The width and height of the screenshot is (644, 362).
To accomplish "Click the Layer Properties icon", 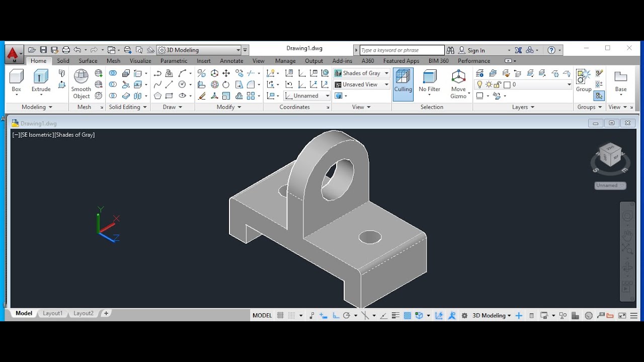I will click(480, 73).
